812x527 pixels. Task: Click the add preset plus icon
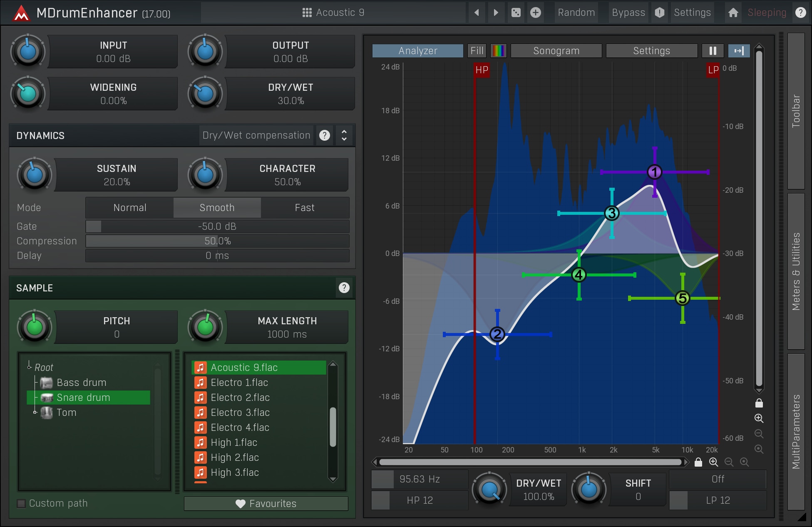536,12
